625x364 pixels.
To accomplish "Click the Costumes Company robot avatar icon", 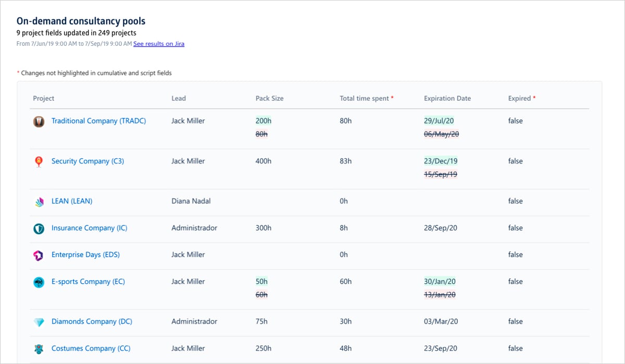I will pyautogui.click(x=39, y=349).
